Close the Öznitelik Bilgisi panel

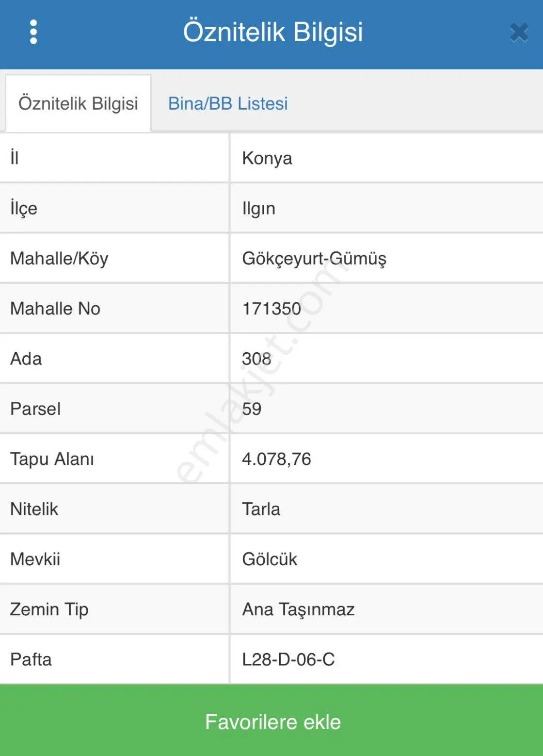(x=519, y=33)
